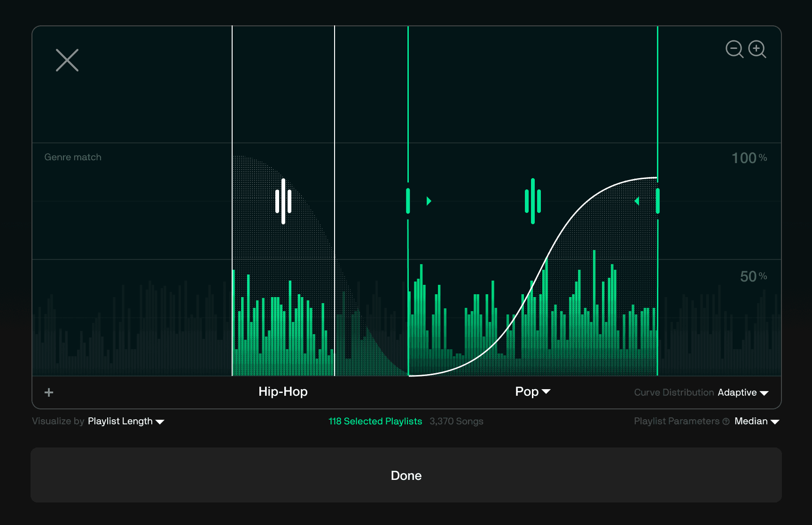
Task: Click the green Pop waveform handle icon
Action: 533,201
